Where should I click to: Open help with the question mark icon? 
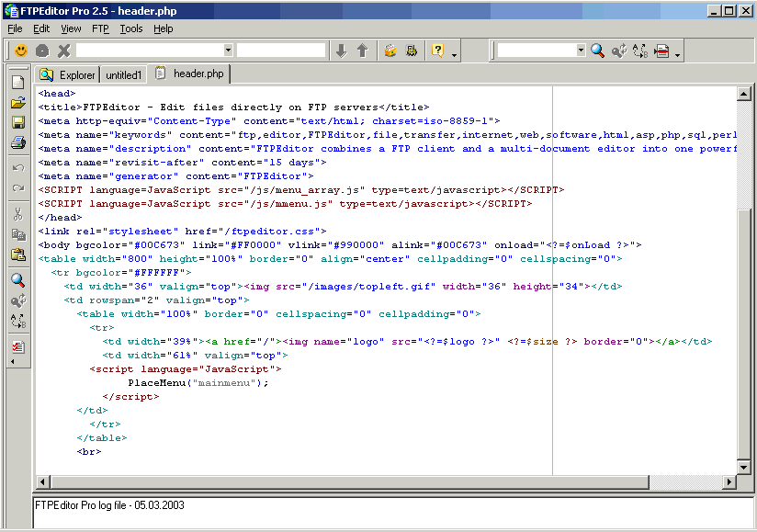pos(437,51)
